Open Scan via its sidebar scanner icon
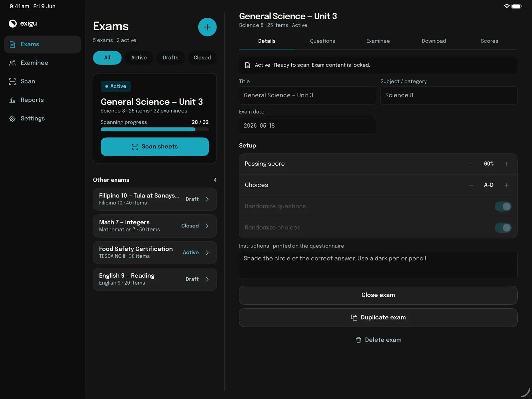Image resolution: width=532 pixels, height=399 pixels. click(x=12, y=81)
